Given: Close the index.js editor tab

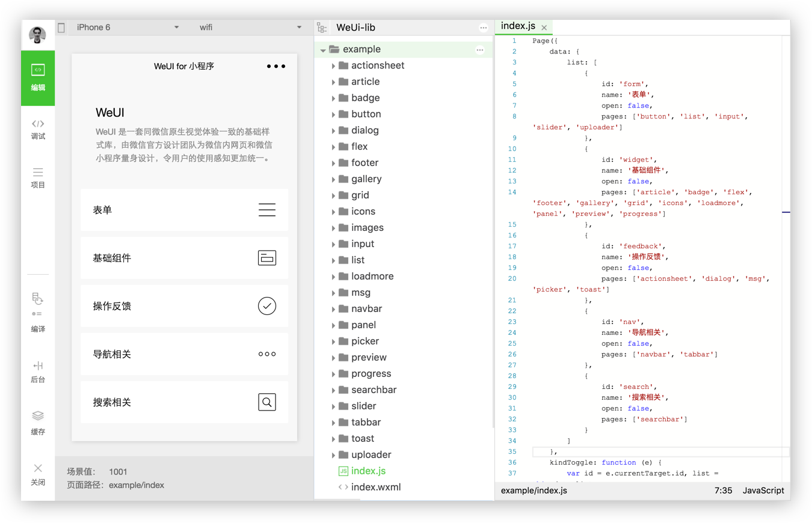Looking at the screenshot, I should (544, 28).
